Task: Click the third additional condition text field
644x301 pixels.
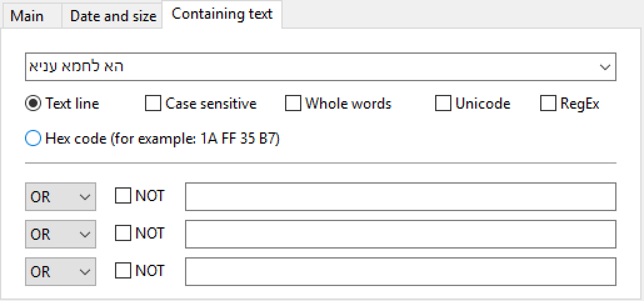Action: pos(400,271)
